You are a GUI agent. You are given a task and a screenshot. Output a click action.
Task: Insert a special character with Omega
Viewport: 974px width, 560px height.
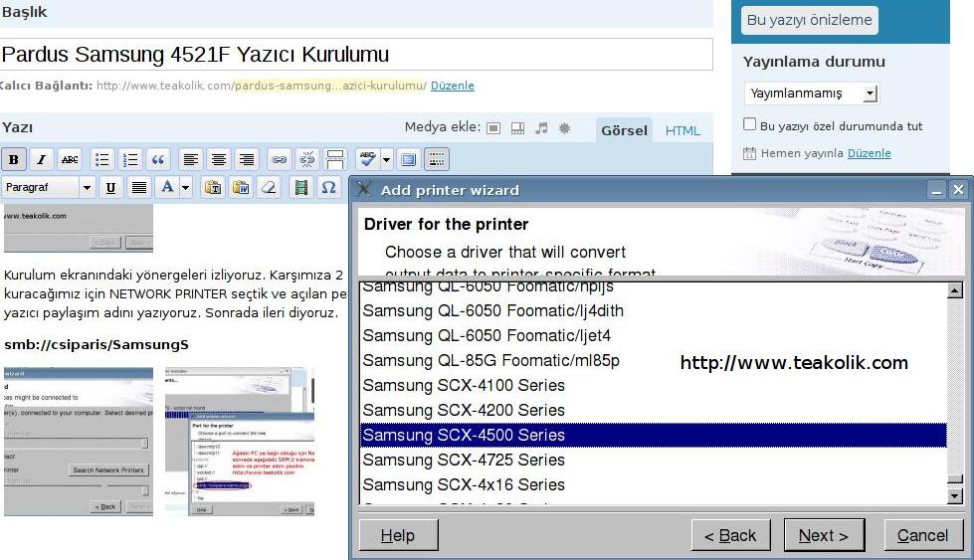pos(329,187)
